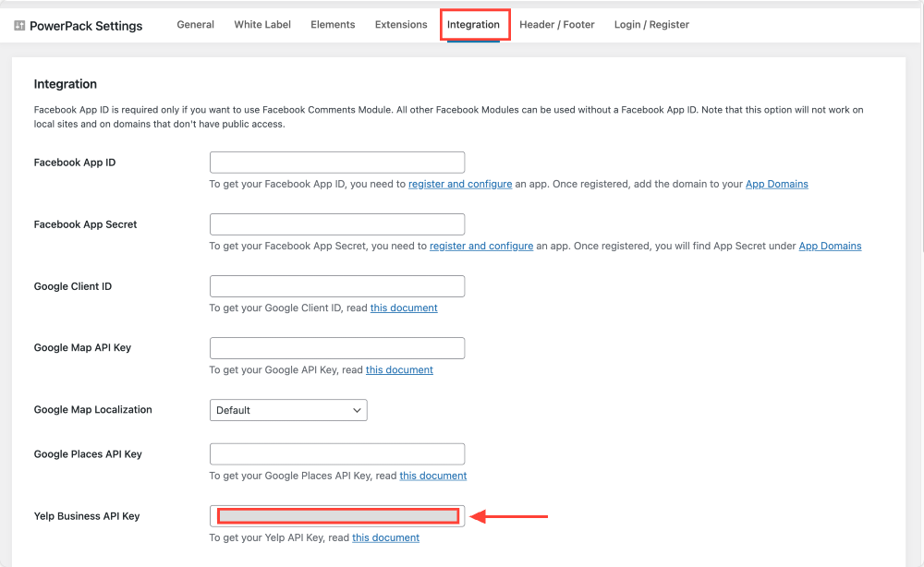924x567 pixels.
Task: Click the PowerPack Settings title text
Action: coord(86,26)
